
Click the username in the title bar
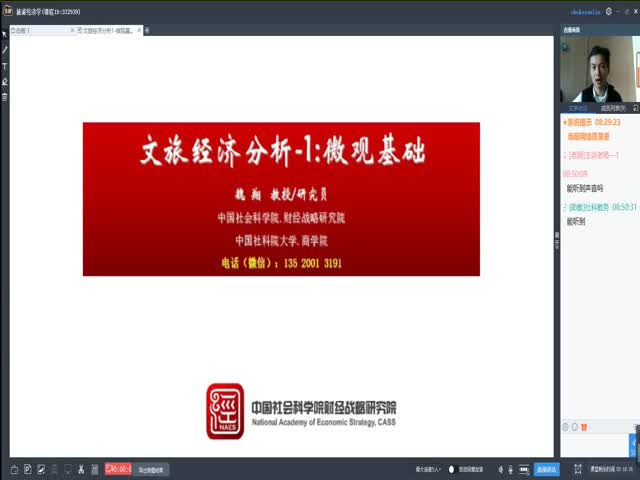pos(586,12)
